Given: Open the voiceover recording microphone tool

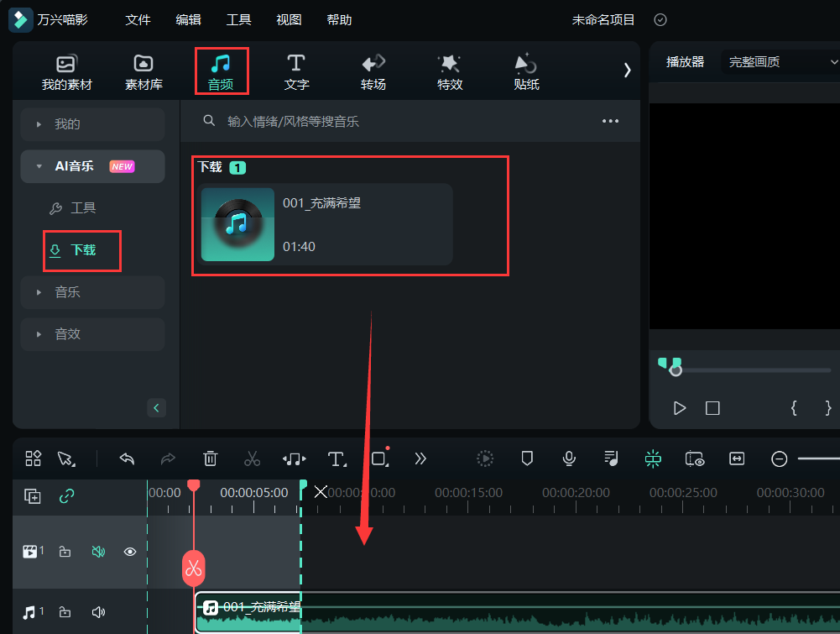Looking at the screenshot, I should pos(569,458).
